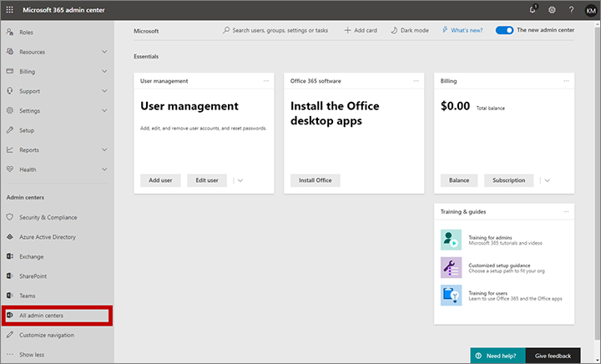Open the What's new? link
The height and width of the screenshot is (364, 601).
[462, 30]
